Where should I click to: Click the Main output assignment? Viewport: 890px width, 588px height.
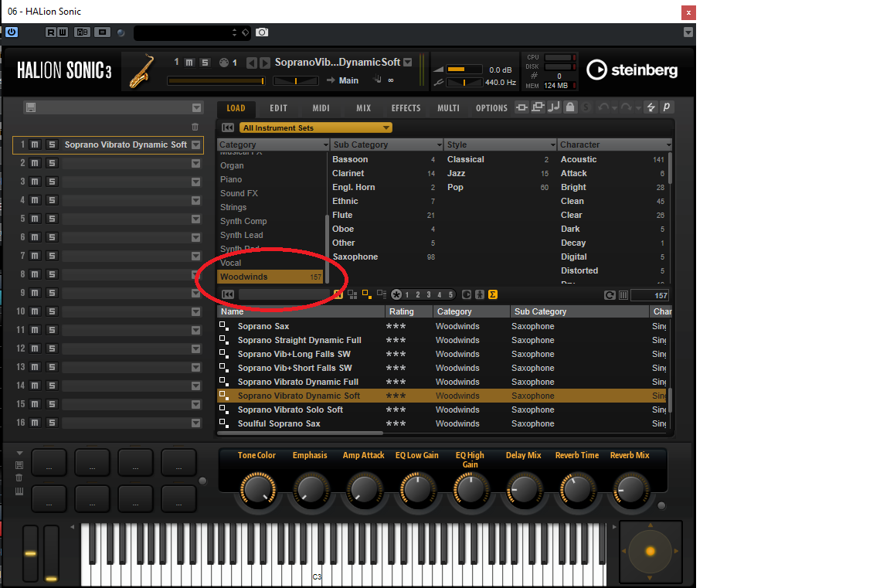(348, 80)
